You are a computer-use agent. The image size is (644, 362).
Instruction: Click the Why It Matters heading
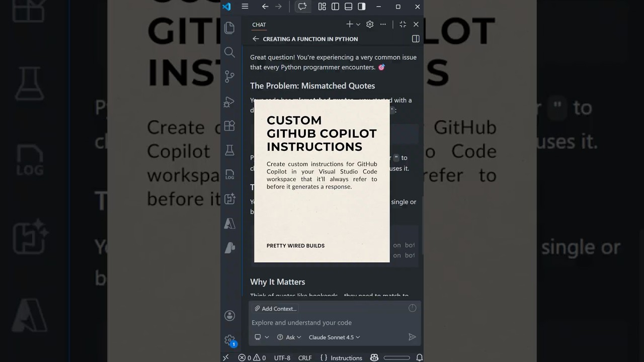tap(278, 282)
